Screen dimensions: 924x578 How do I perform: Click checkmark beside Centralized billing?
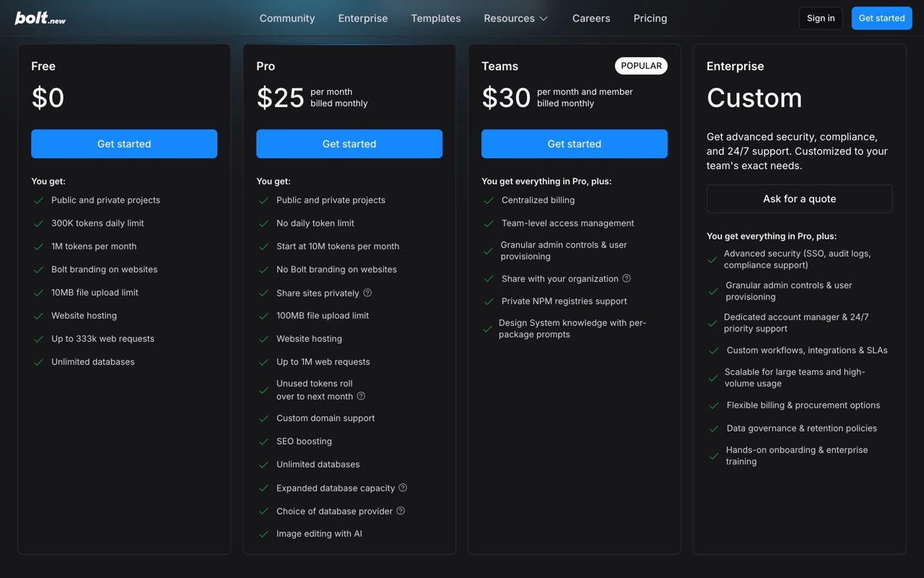click(x=489, y=200)
